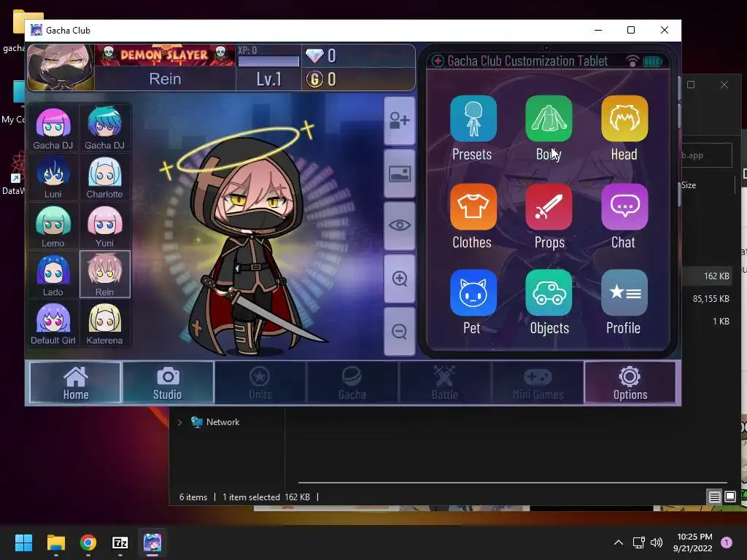Select the Lado character slot
Screen dimensions: 747x560
click(x=53, y=274)
